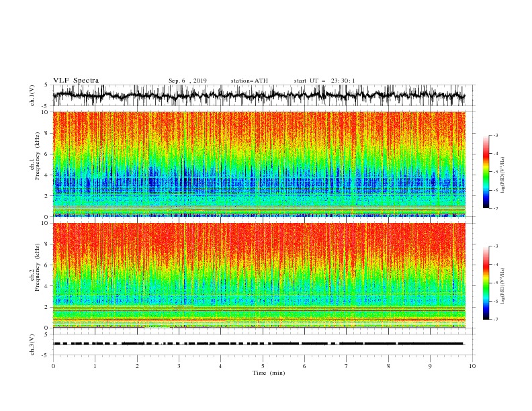The width and height of the screenshot is (532, 411).
Task: Click the "ch.1 Frequency (kHz)" axis label
Action: pyautogui.click(x=35, y=156)
